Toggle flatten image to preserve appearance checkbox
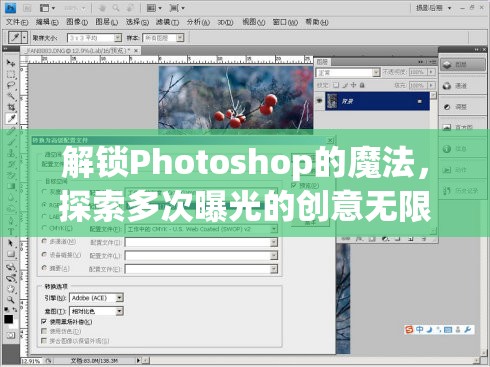 click(44, 341)
